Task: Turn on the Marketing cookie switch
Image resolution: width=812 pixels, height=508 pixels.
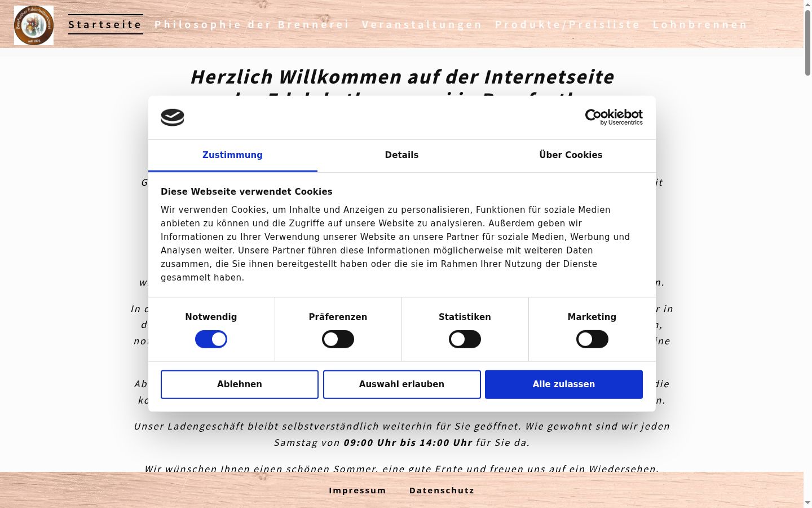Action: [592, 339]
